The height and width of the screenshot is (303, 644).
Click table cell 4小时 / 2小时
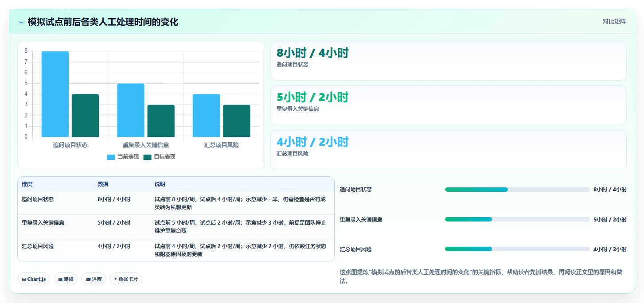pos(114,246)
